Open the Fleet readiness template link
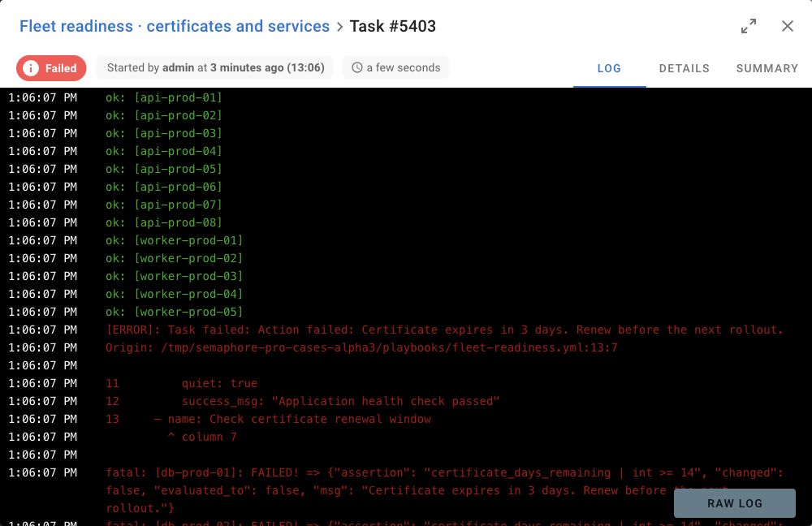 click(x=175, y=26)
